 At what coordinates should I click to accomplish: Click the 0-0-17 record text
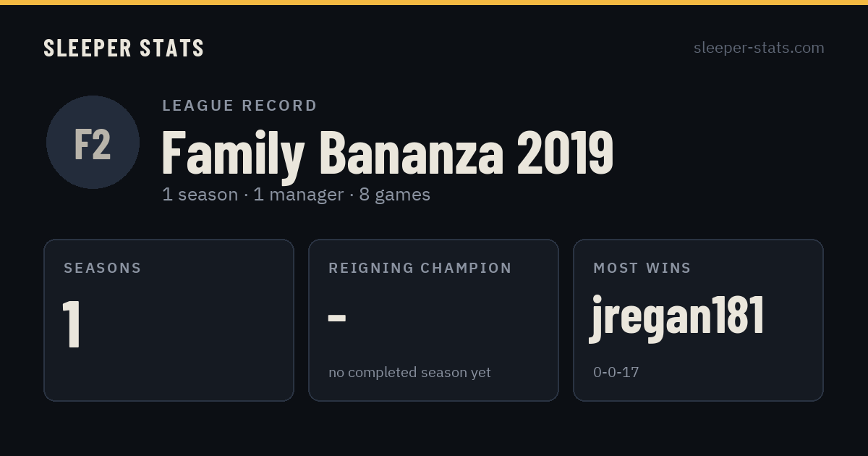click(616, 373)
